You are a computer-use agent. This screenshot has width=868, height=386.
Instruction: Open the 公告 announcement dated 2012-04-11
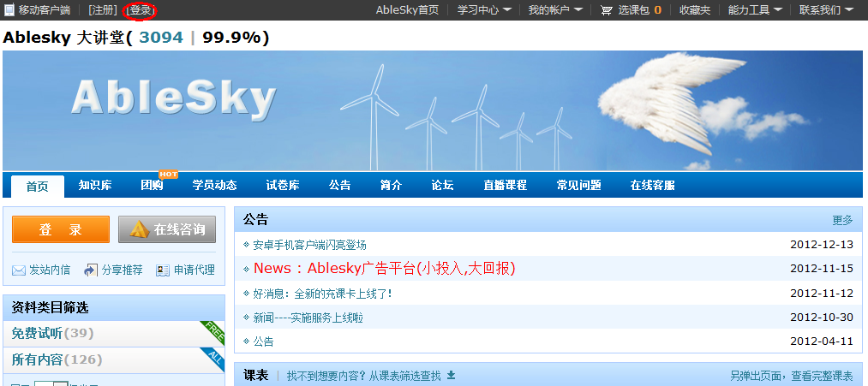(x=263, y=341)
